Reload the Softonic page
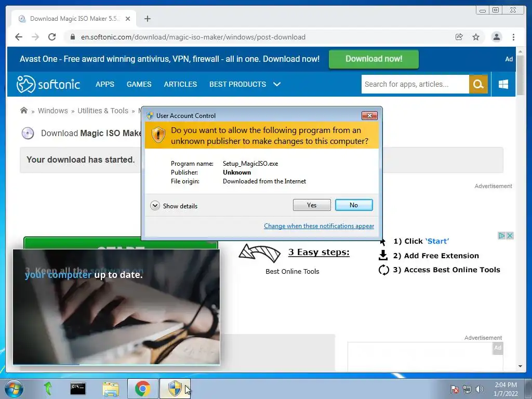Screen dimensions: 532x399 [52, 37]
